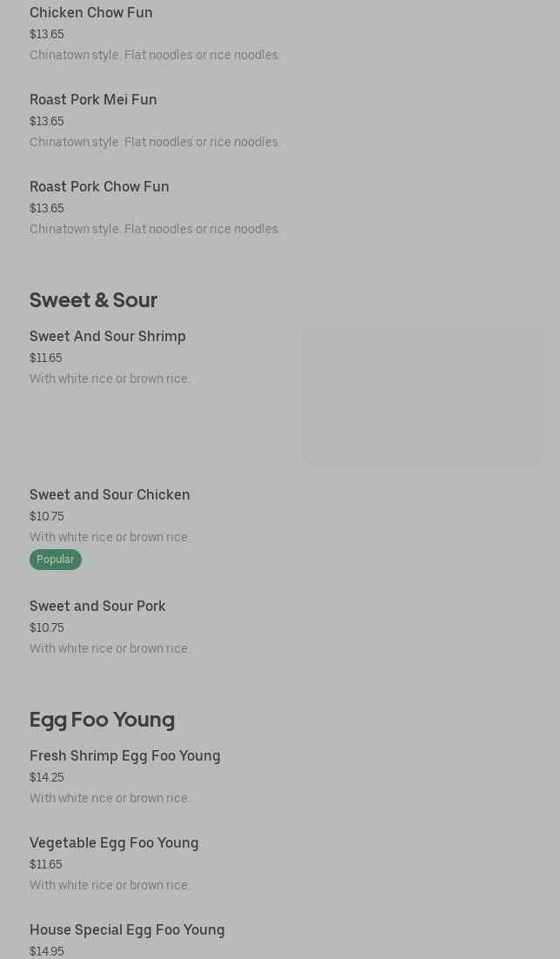Viewport: 560px width, 959px height.
Task: Select Fresh Shrimp Egg Foo Young
Action: pyautogui.click(x=124, y=756)
